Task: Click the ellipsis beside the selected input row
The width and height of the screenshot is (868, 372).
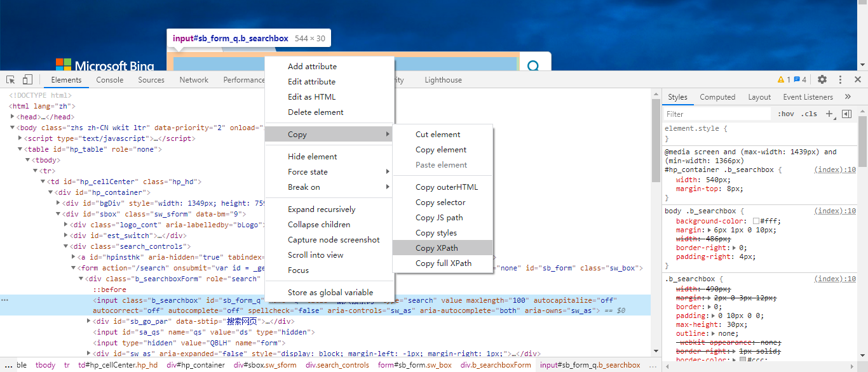Action: [5, 300]
